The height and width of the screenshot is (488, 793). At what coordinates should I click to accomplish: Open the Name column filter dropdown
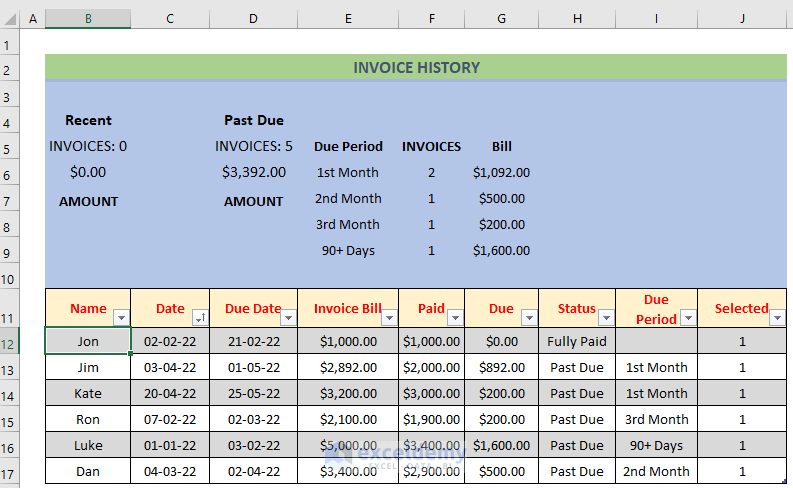[121, 318]
